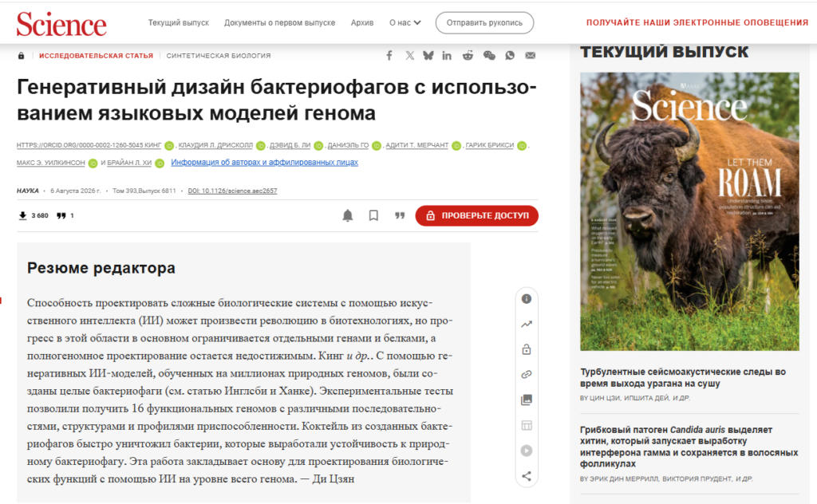Open the bison cover image of current issue
Image resolution: width=817 pixels, height=504 pixels.
(689, 211)
